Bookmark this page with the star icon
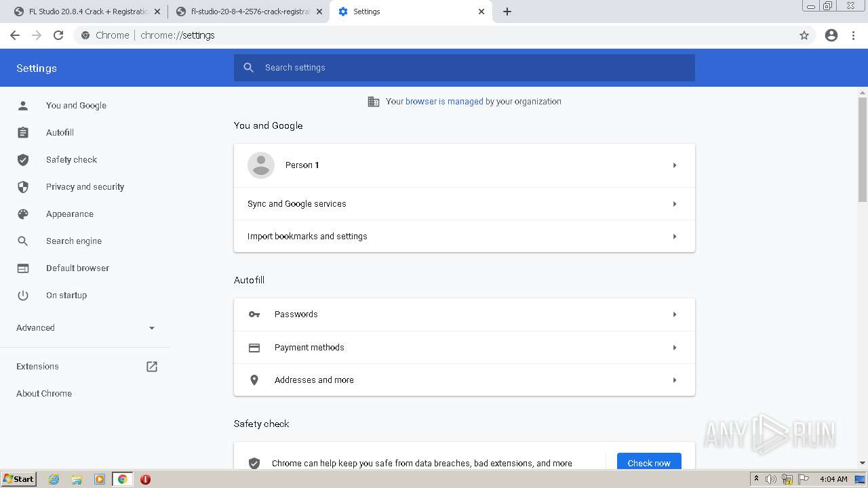This screenshot has height=488, width=868. click(804, 35)
